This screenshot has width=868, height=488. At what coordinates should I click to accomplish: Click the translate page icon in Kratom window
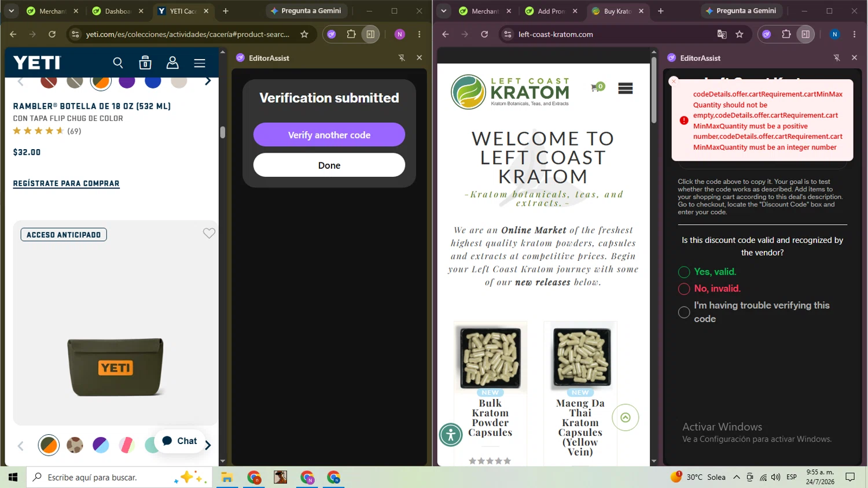[x=722, y=34]
